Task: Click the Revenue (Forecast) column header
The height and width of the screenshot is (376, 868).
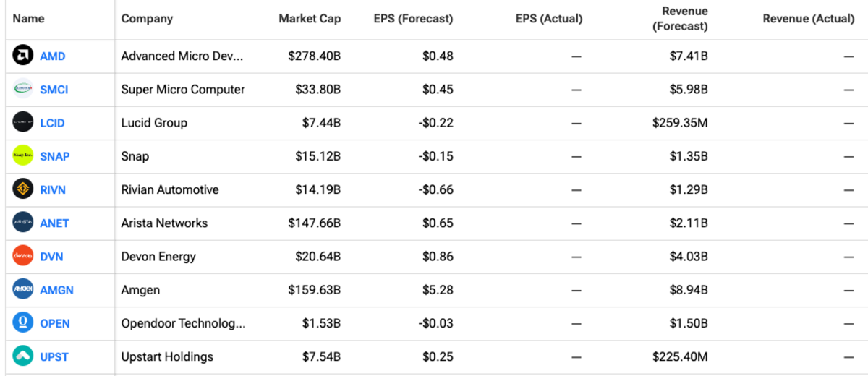Action: click(x=680, y=19)
